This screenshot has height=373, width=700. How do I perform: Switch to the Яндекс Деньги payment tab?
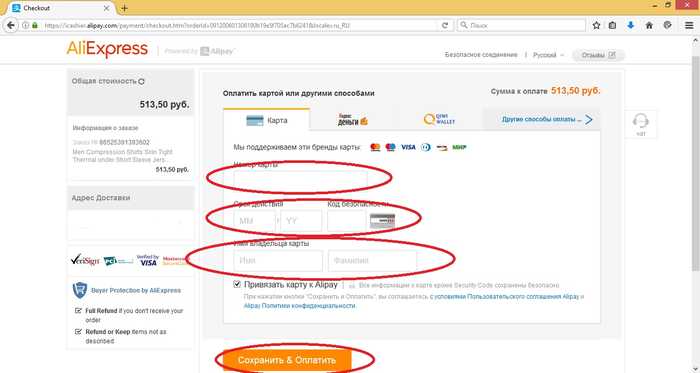pos(353,120)
